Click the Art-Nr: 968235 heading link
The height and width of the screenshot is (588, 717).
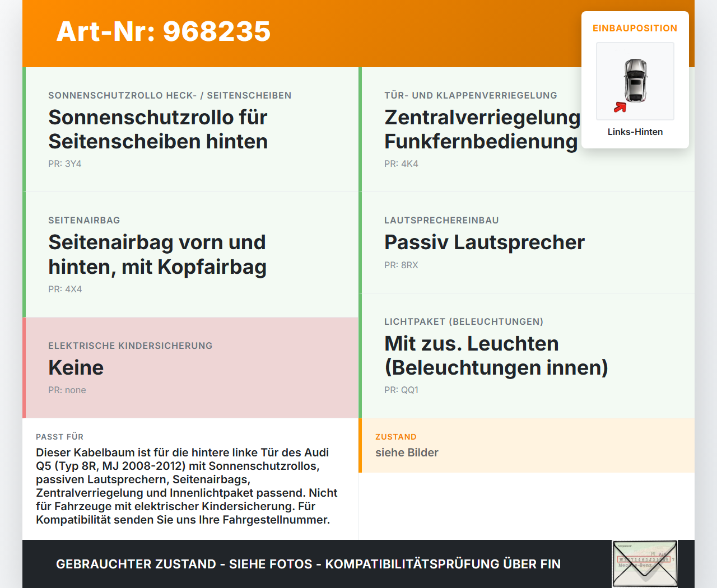coord(163,32)
